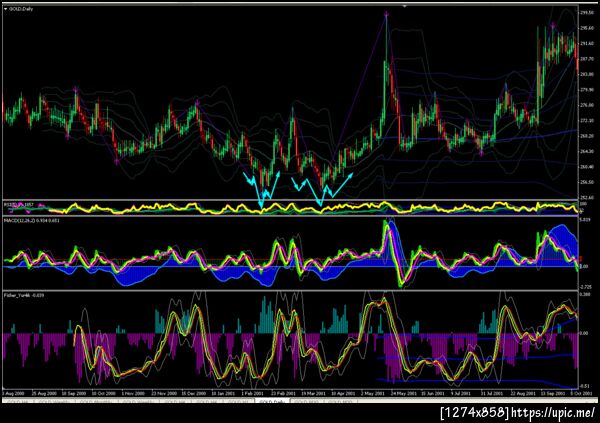This screenshot has width=600, height=423.
Task: Click the triangle next to GOLD,Daily title
Action: pos(6,8)
